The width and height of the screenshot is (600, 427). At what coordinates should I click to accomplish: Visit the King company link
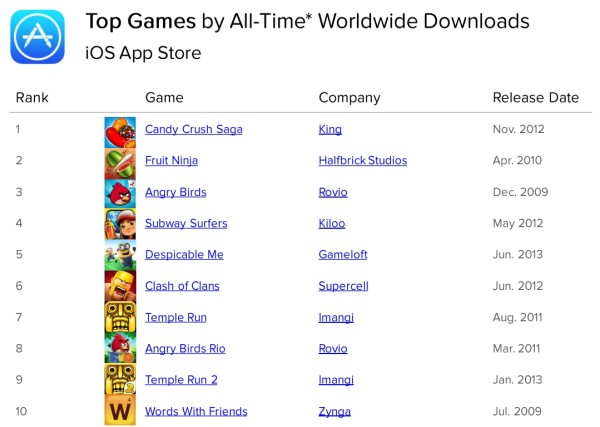[x=329, y=130]
